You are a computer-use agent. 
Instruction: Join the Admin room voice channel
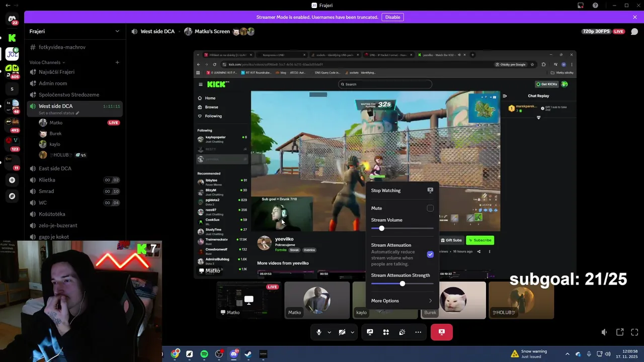pyautogui.click(x=74, y=83)
